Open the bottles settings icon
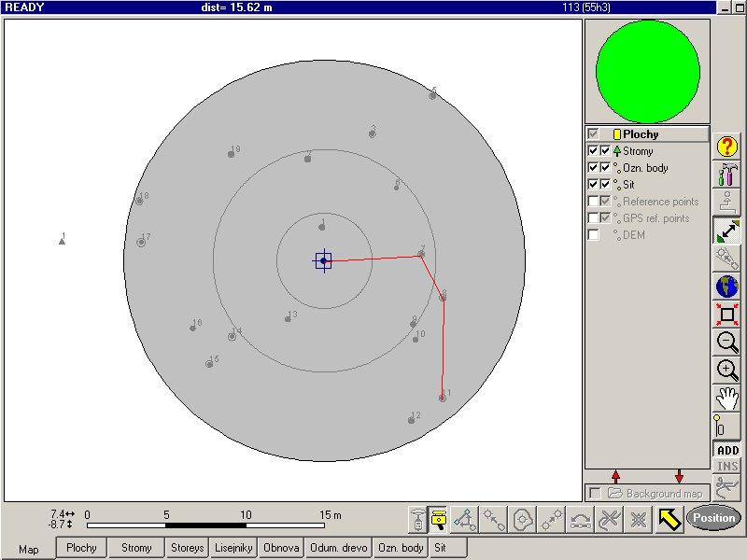The width and height of the screenshot is (747, 560). [x=727, y=175]
